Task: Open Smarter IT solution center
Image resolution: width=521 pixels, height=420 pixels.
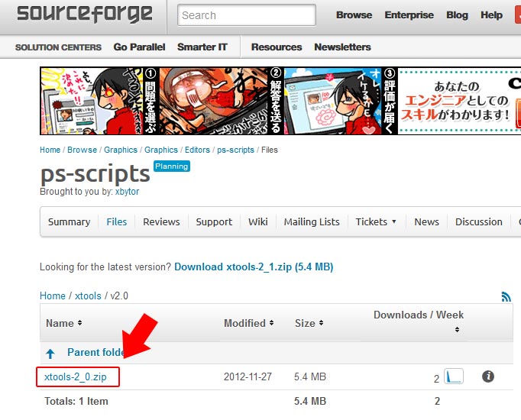Action: 202,47
